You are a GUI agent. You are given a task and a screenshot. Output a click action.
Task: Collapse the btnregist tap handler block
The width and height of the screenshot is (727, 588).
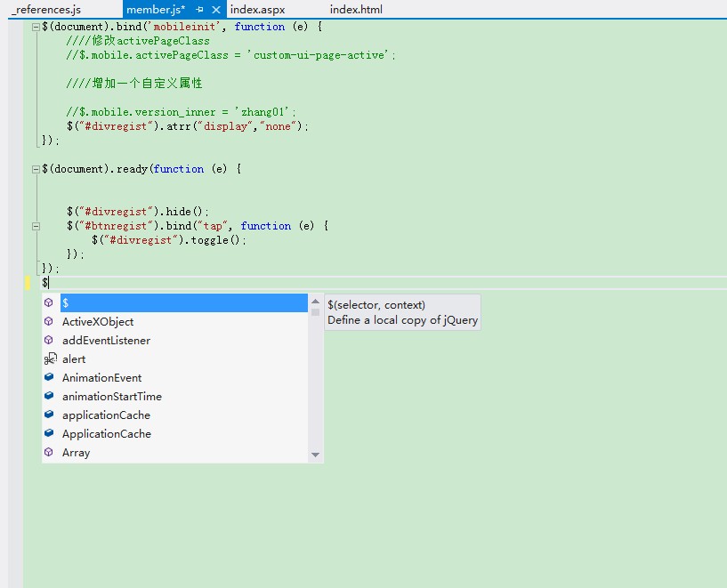[x=36, y=226]
